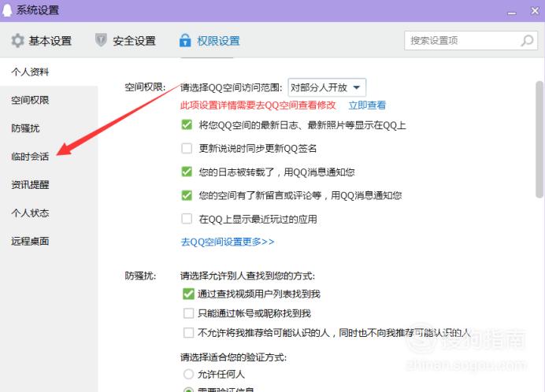Select 临时会话 in the sidebar
The width and height of the screenshot is (545, 392).
[x=30, y=157]
